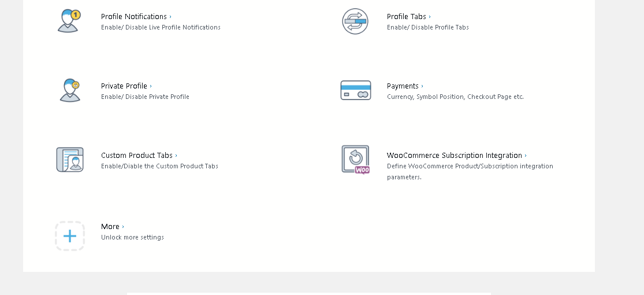Click the chevron after WooCommerce Subscription Integration
This screenshot has height=295, width=644.
pyautogui.click(x=526, y=156)
